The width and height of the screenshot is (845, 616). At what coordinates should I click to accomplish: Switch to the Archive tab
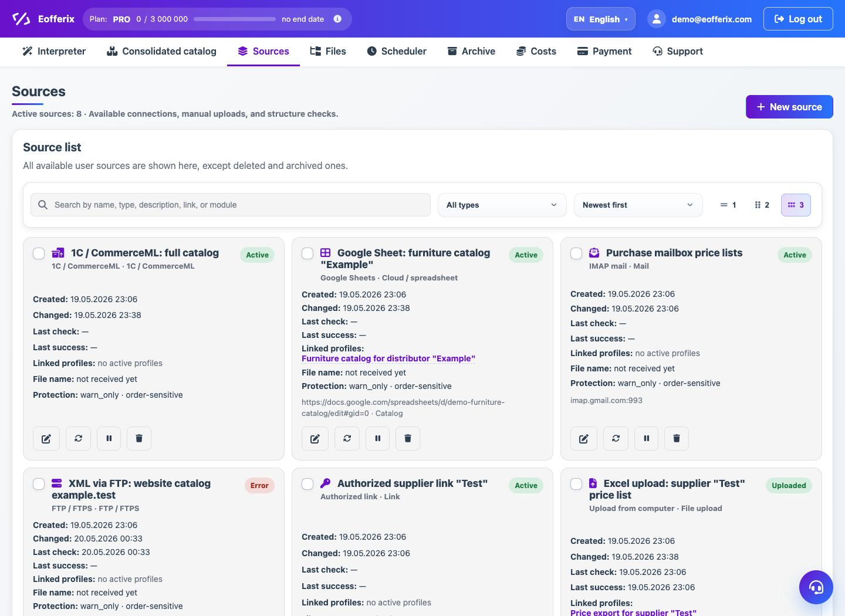471,51
